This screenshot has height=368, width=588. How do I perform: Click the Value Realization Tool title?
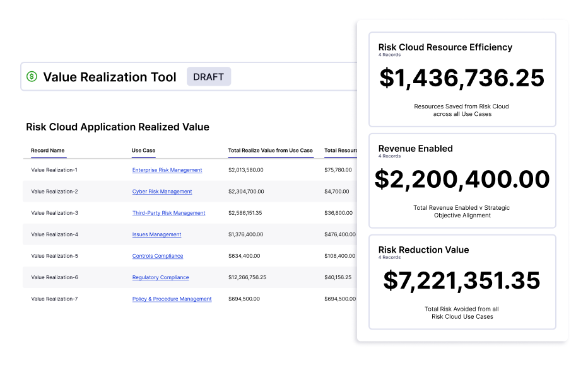tap(109, 76)
